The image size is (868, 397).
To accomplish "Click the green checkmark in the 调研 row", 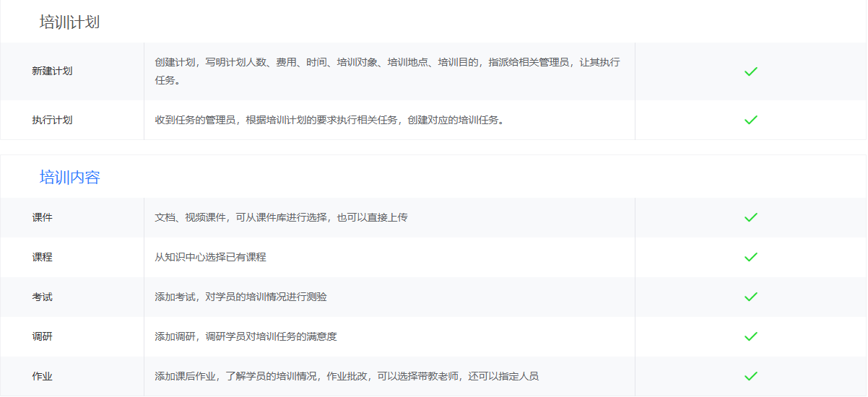I will coord(750,336).
